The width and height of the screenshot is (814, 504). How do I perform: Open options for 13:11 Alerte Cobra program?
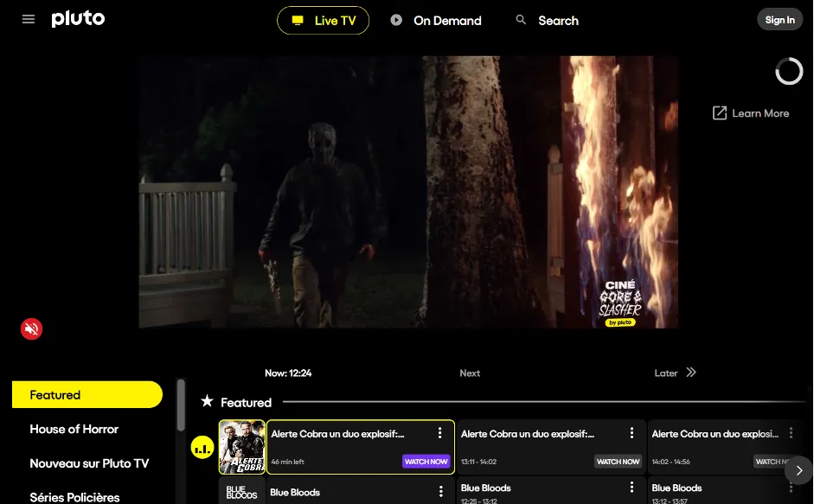point(631,433)
